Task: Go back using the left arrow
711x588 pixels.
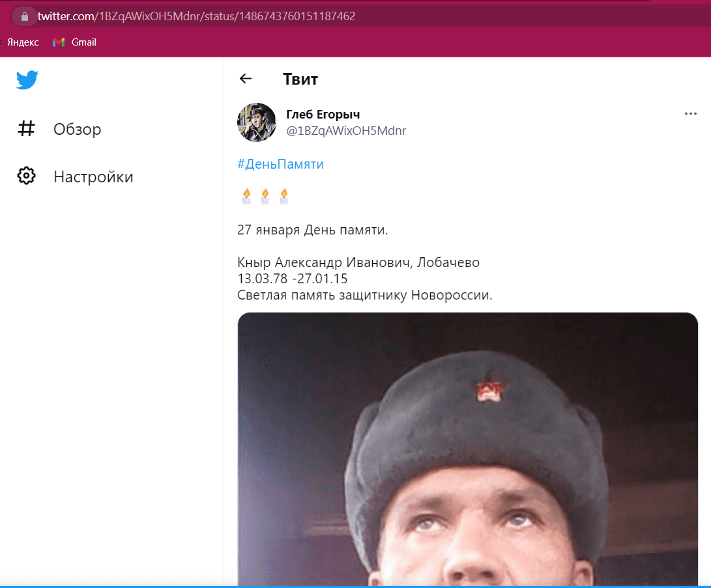Action: coord(245,79)
